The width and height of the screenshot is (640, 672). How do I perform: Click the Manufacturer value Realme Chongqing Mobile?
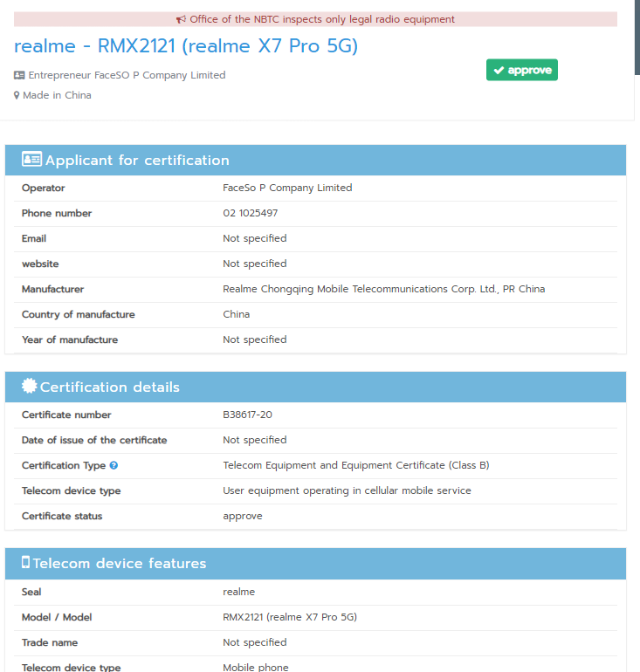coord(383,289)
